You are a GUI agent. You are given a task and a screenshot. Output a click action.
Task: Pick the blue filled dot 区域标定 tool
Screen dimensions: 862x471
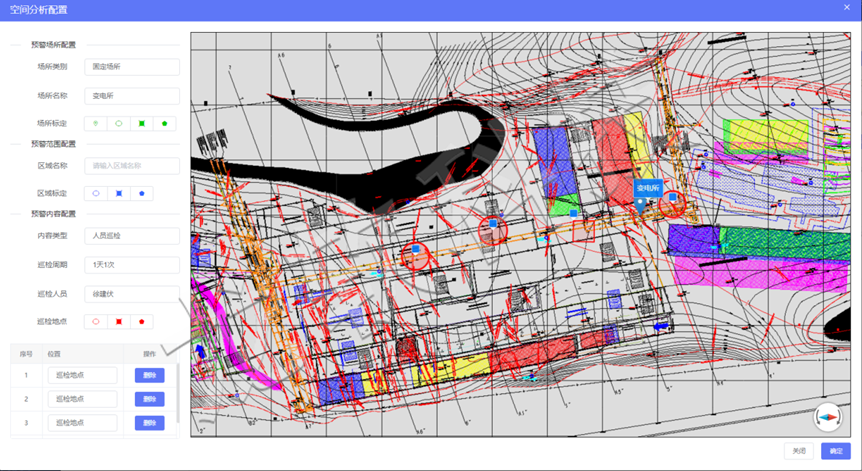coord(142,193)
